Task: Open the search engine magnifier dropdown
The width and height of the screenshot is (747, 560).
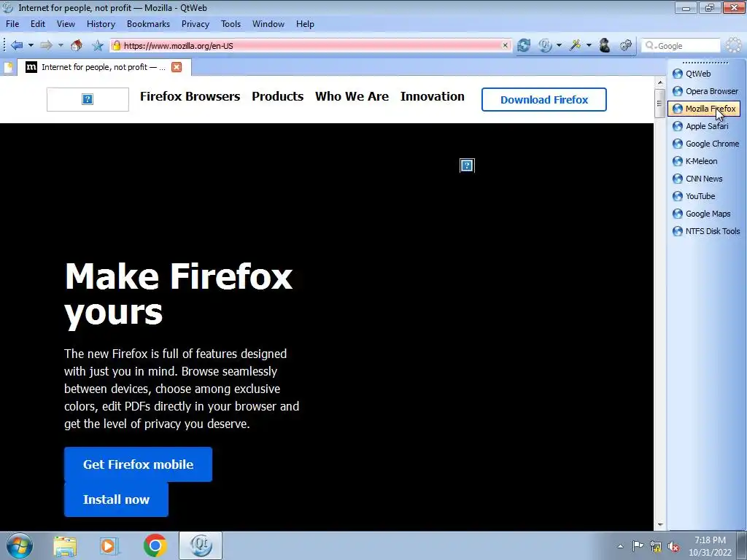Action: (x=650, y=46)
